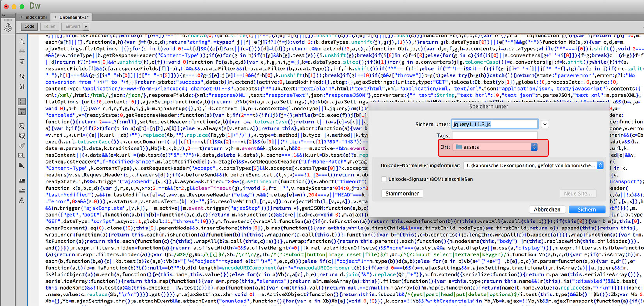Click the Tags input field
This screenshot has height=306, width=644.
[x=495, y=135]
